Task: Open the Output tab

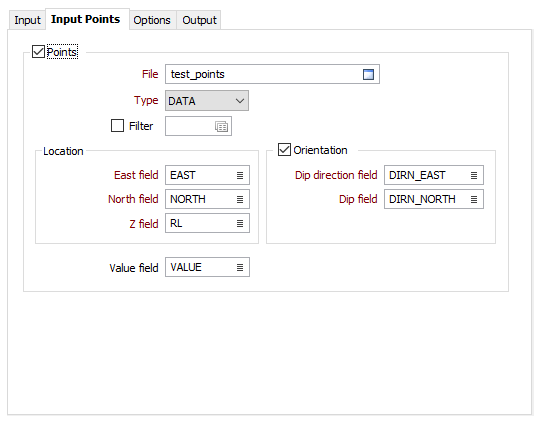Action: [199, 20]
